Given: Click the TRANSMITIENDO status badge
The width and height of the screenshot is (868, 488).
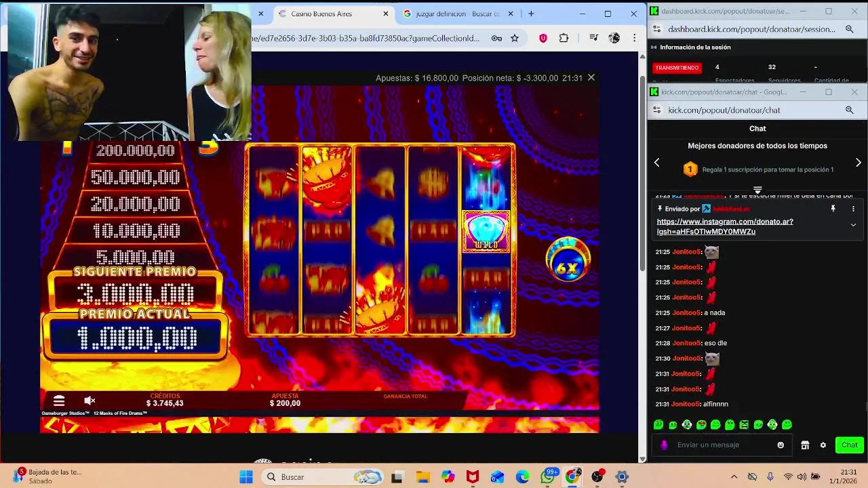Looking at the screenshot, I should (x=677, y=68).
